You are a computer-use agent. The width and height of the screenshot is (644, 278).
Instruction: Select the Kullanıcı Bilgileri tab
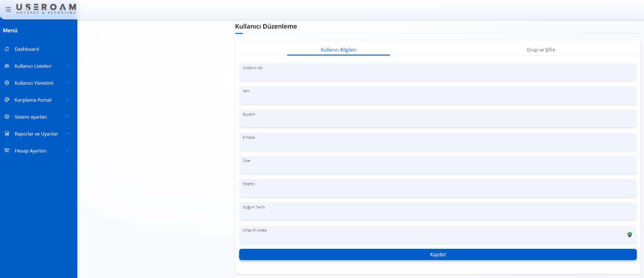pyautogui.click(x=338, y=50)
